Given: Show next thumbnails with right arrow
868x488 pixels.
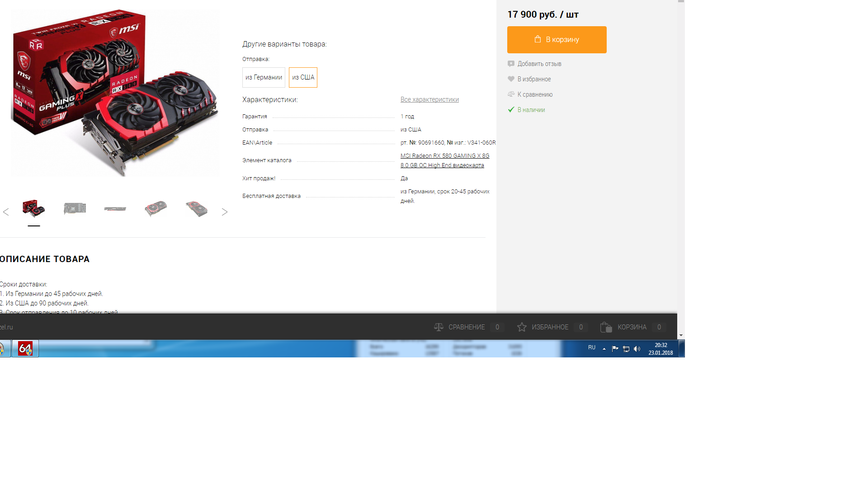Looking at the screenshot, I should (225, 212).
